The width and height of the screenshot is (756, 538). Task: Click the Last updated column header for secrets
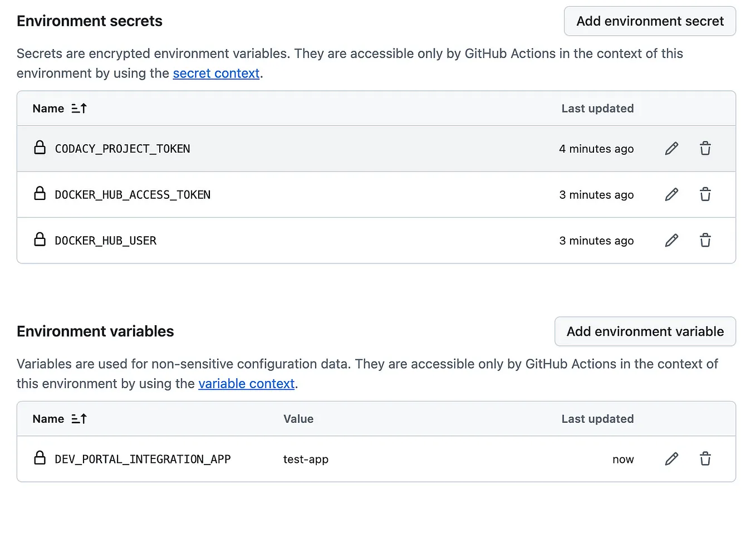click(x=597, y=108)
